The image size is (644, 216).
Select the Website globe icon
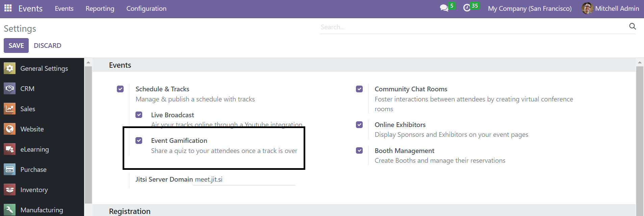[10, 129]
